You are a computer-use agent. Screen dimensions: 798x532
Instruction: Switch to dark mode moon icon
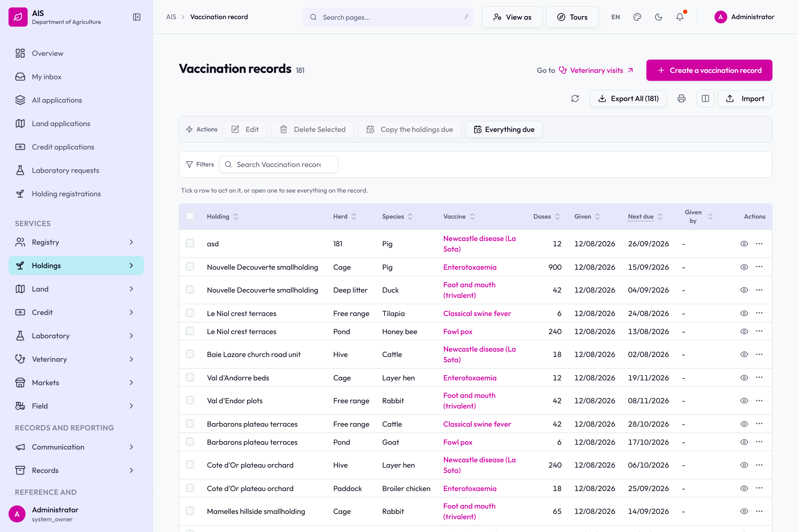tap(659, 17)
